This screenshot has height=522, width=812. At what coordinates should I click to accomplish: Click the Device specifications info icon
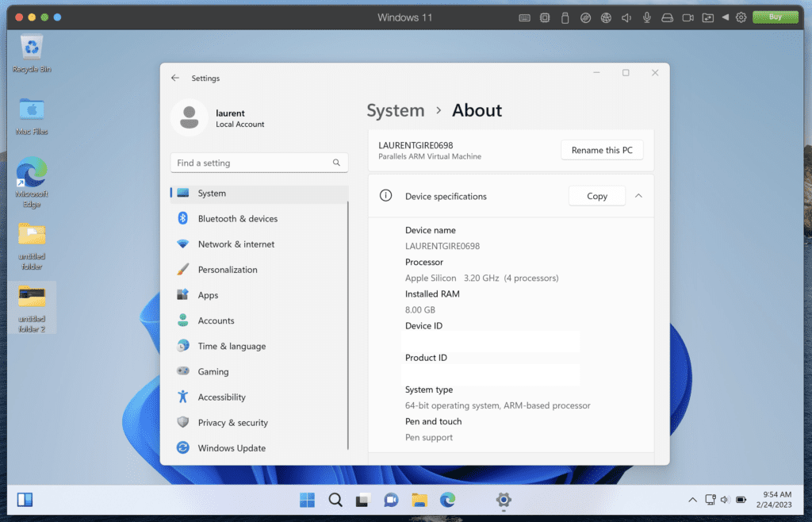coord(386,196)
